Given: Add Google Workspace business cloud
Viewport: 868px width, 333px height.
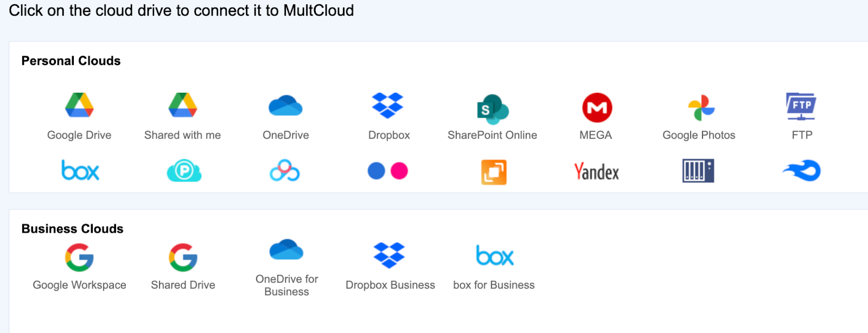Looking at the screenshot, I should click(x=79, y=257).
